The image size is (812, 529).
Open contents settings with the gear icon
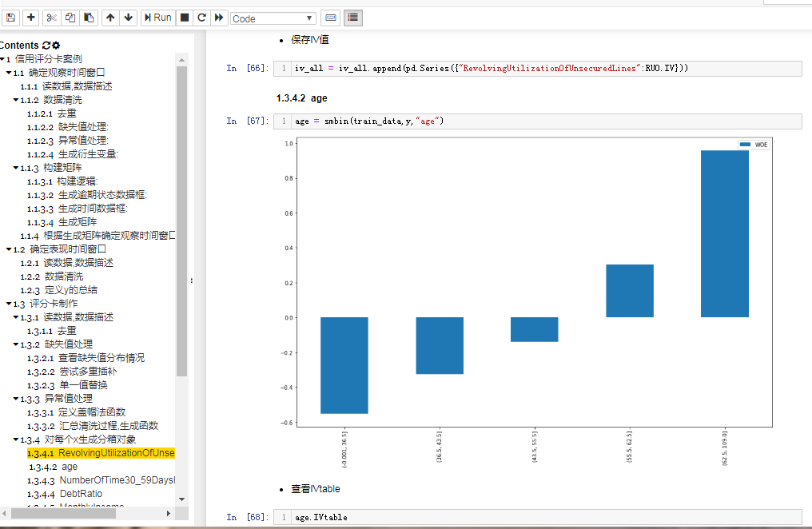tap(56, 46)
